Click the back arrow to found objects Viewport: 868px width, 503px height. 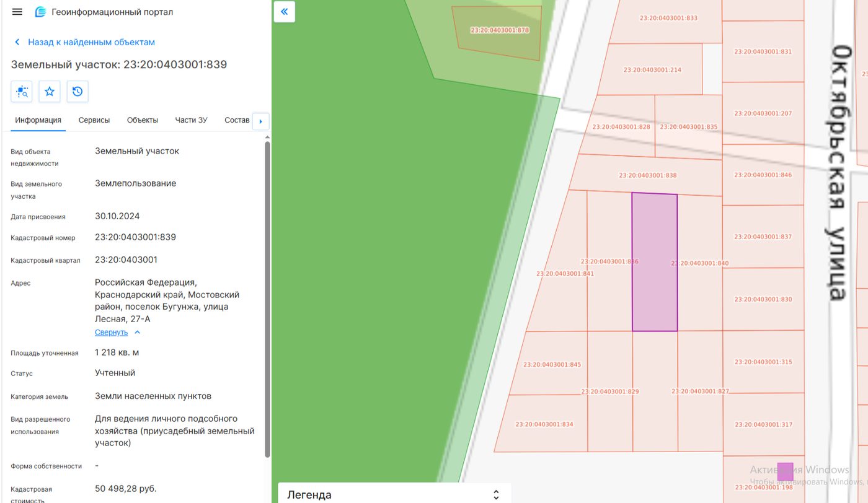pos(17,42)
